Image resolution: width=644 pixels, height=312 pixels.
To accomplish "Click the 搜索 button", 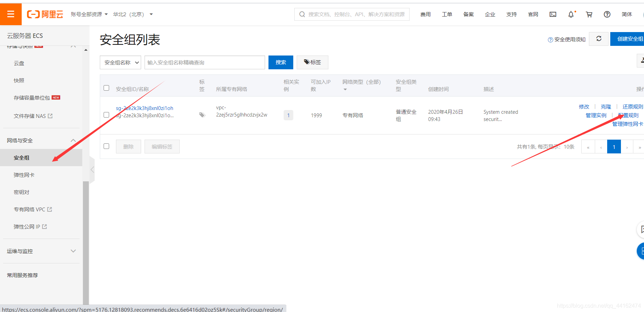I will pos(281,62).
